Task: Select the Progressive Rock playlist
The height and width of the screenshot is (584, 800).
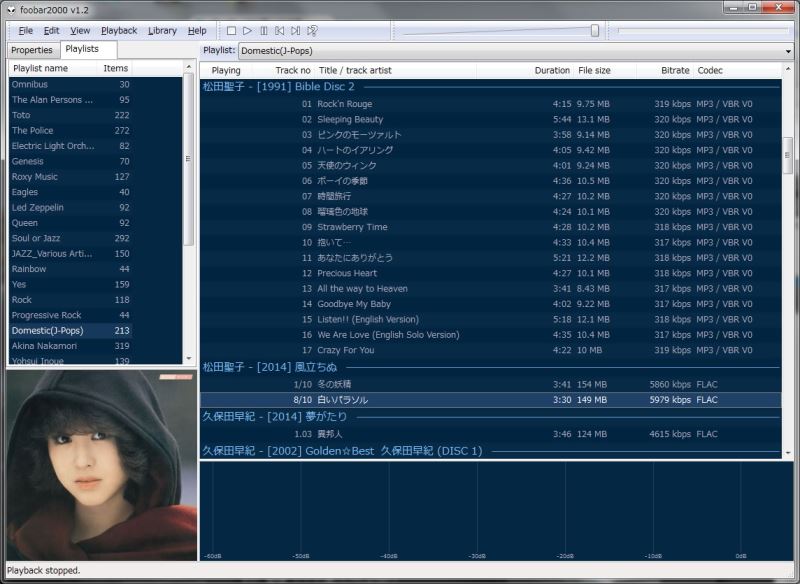Action: (70, 315)
